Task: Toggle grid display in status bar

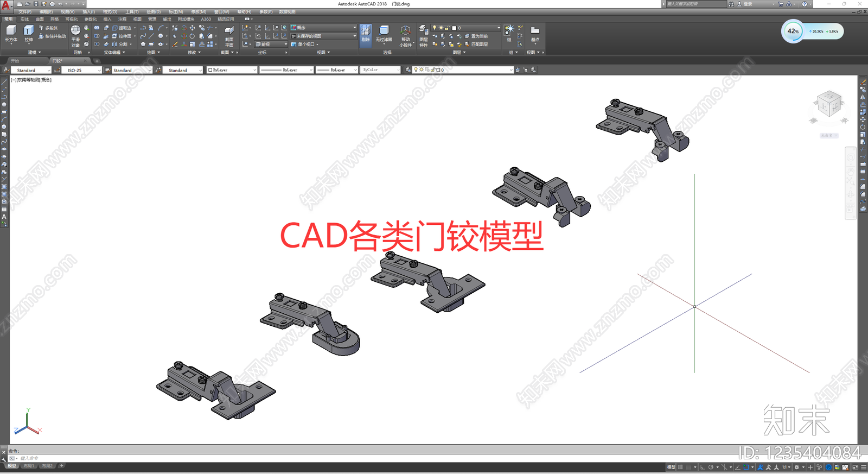Action: pos(680,467)
